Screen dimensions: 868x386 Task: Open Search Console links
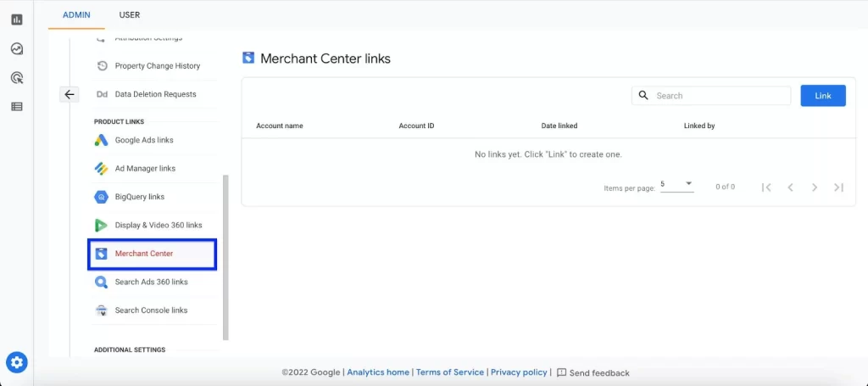click(151, 310)
